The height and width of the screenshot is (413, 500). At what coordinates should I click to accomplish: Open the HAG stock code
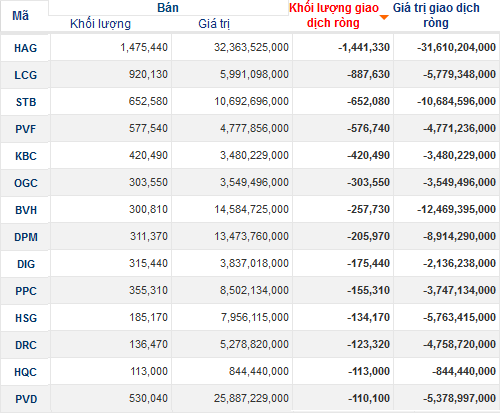pyautogui.click(x=25, y=48)
